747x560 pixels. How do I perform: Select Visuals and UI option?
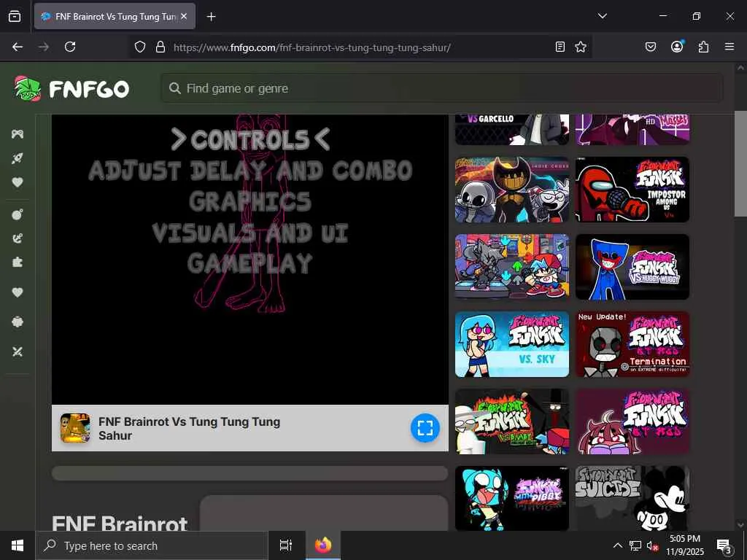[250, 233]
